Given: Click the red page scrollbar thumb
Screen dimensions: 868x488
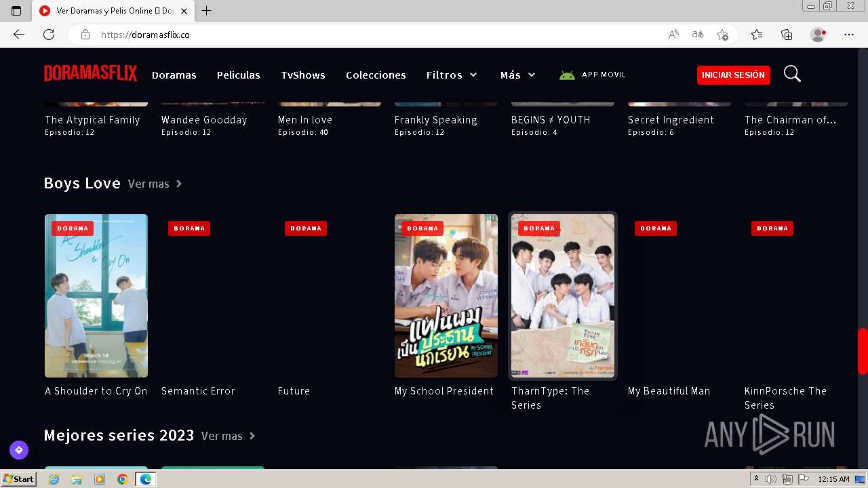Looking at the screenshot, I should [x=863, y=351].
